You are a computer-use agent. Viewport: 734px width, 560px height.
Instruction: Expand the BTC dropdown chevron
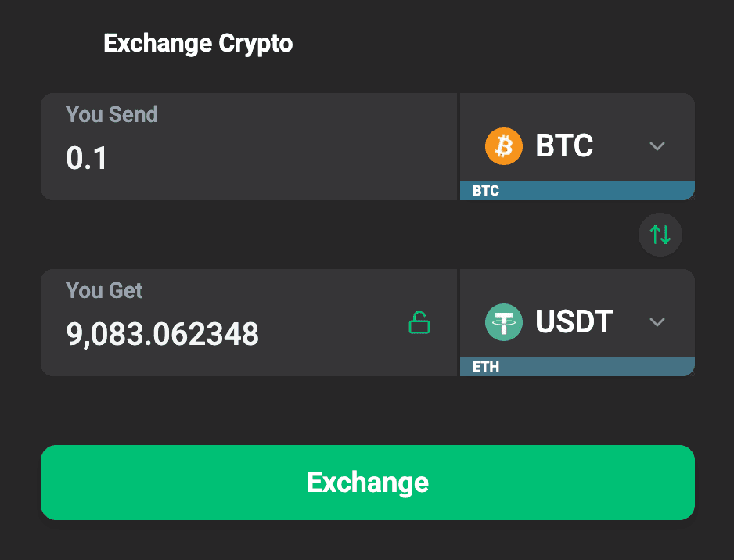click(657, 146)
